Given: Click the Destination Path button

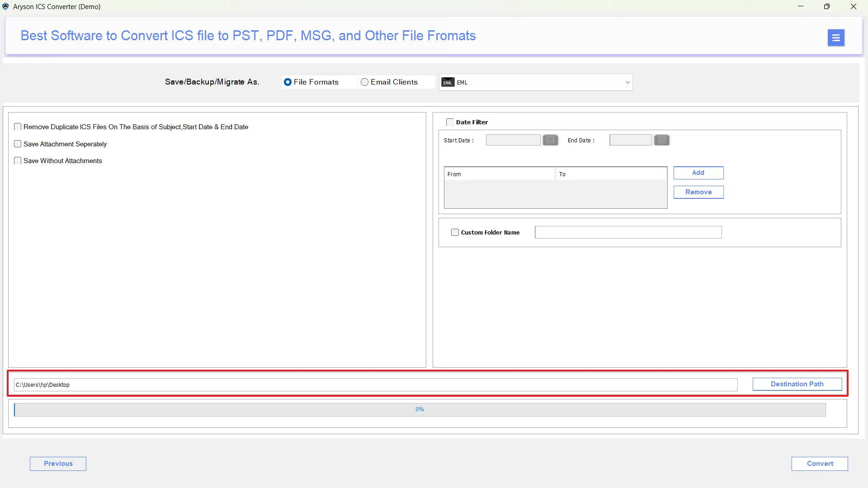Looking at the screenshot, I should 797,384.
